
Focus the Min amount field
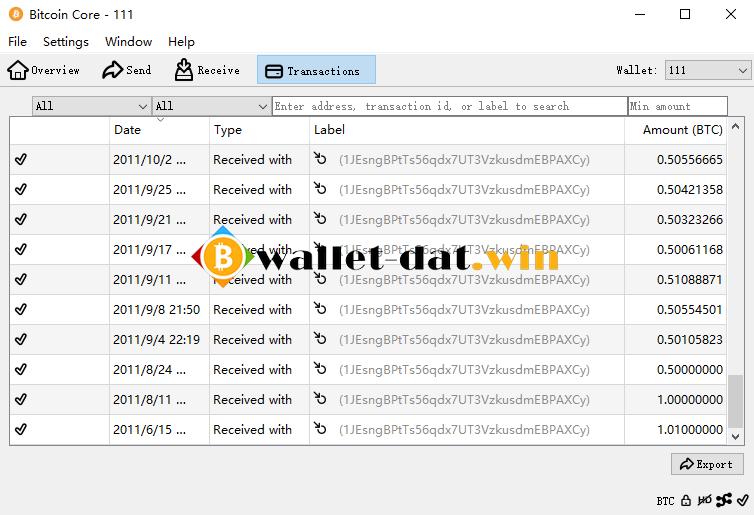click(678, 106)
